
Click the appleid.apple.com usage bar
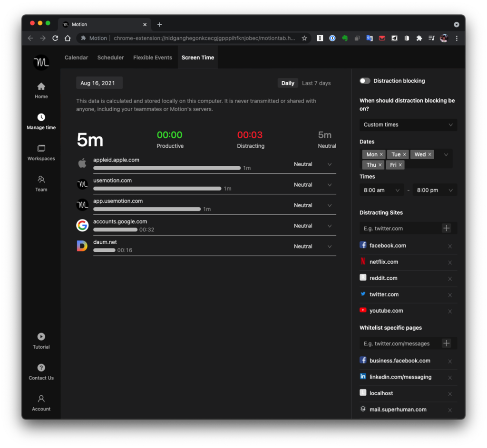click(167, 168)
